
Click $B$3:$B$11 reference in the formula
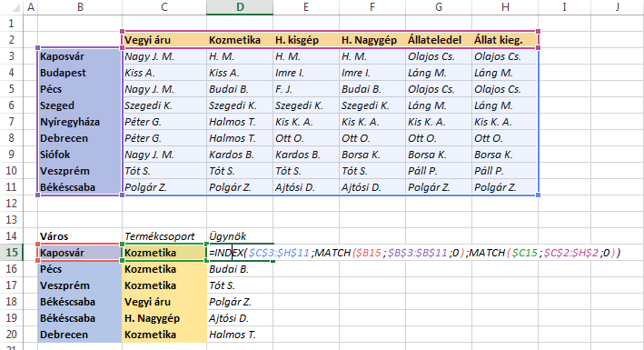pos(417,253)
